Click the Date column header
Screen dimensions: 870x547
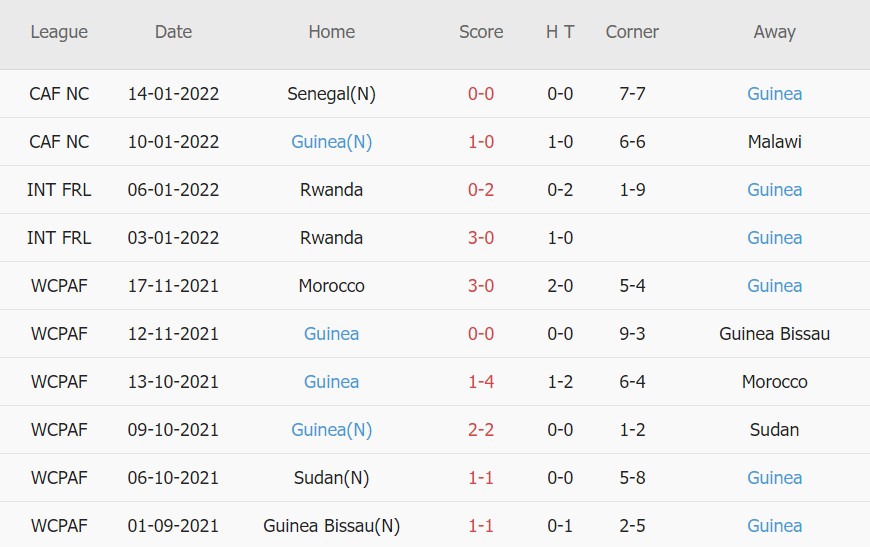tap(173, 32)
